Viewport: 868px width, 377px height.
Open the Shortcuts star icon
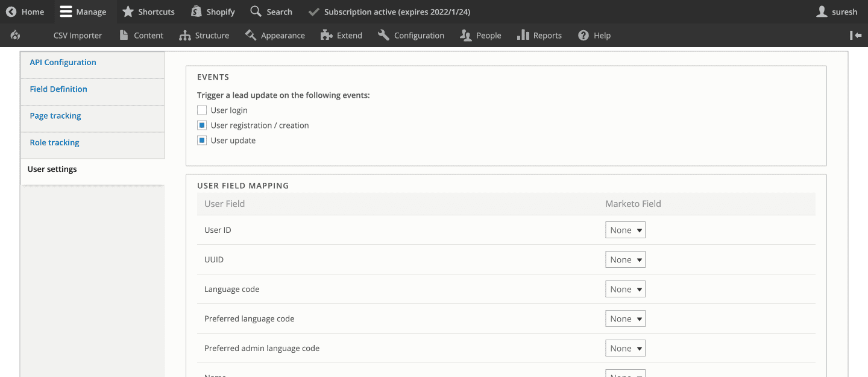click(128, 12)
